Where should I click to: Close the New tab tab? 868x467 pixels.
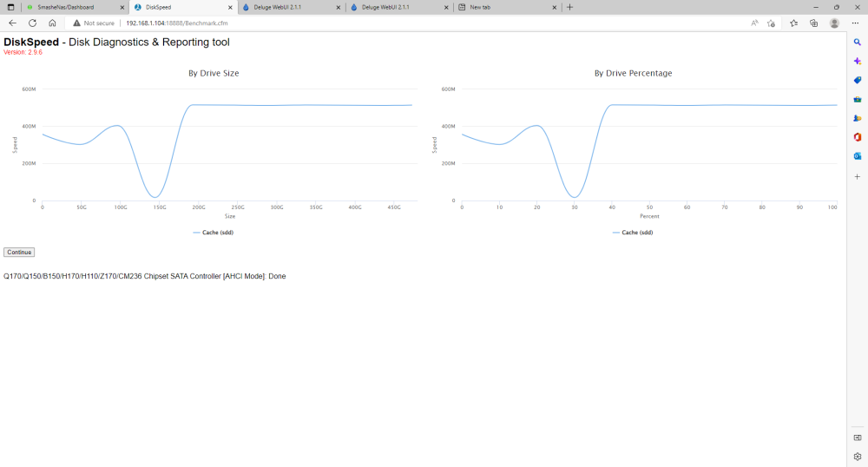pyautogui.click(x=554, y=7)
